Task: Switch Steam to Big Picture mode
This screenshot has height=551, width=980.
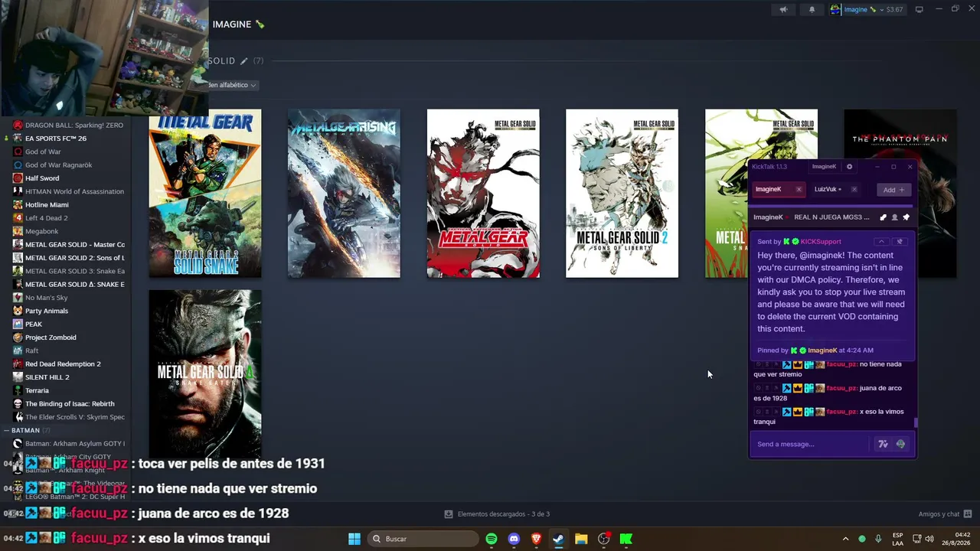Action: 920,10
